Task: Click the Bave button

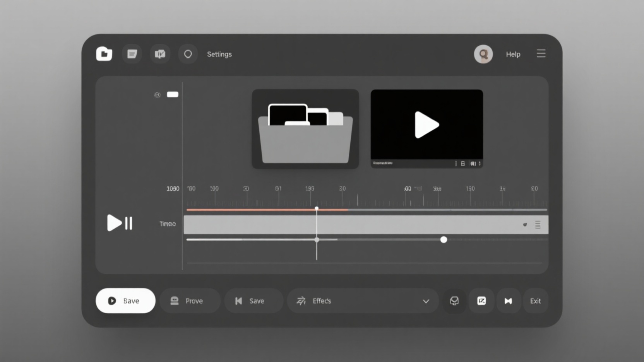Action: (125, 301)
